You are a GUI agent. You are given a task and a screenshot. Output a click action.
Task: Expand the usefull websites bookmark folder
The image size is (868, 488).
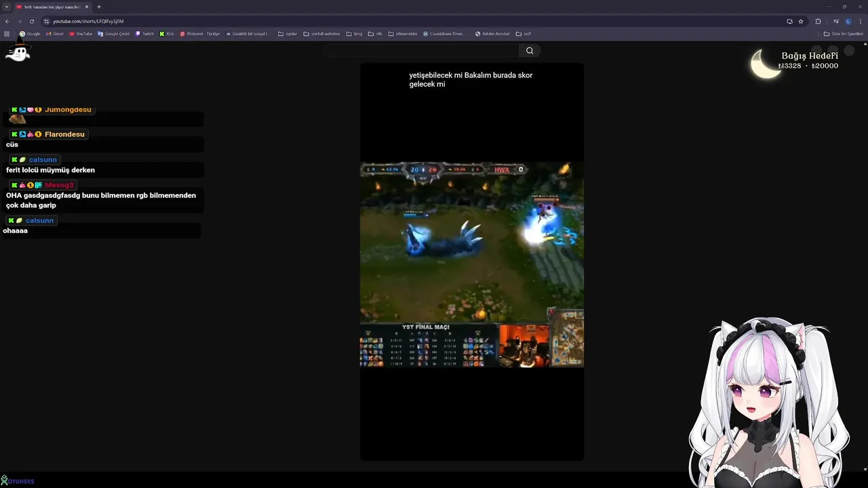321,33
